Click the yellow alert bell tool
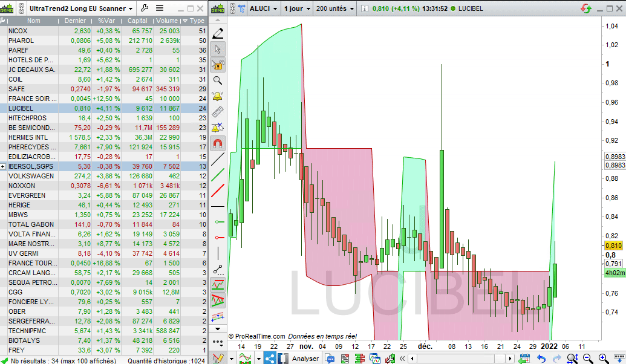The width and height of the screenshot is (626, 364). click(x=218, y=96)
